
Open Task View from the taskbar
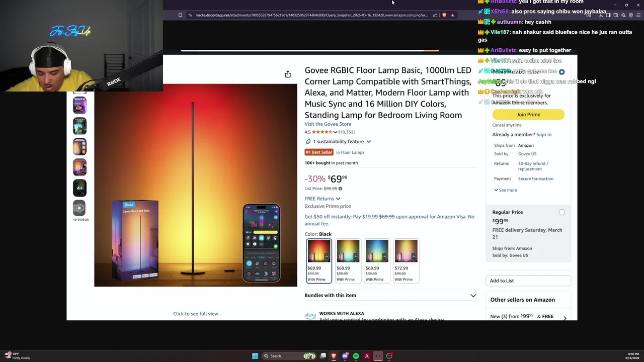[x=323, y=356]
